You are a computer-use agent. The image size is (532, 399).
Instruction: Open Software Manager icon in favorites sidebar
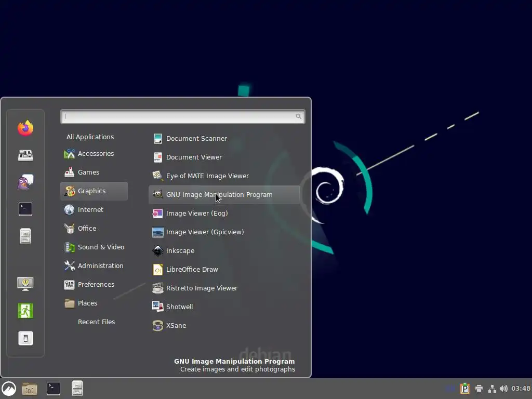(25, 155)
